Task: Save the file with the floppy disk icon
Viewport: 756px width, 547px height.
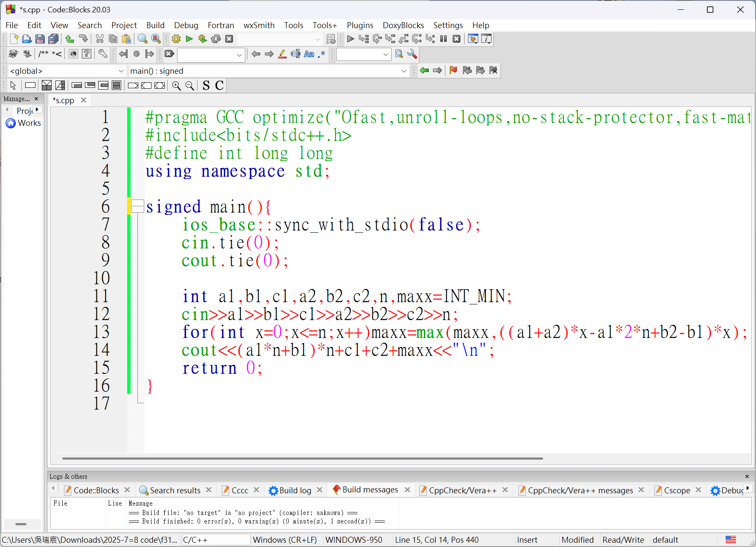Action: (x=40, y=39)
